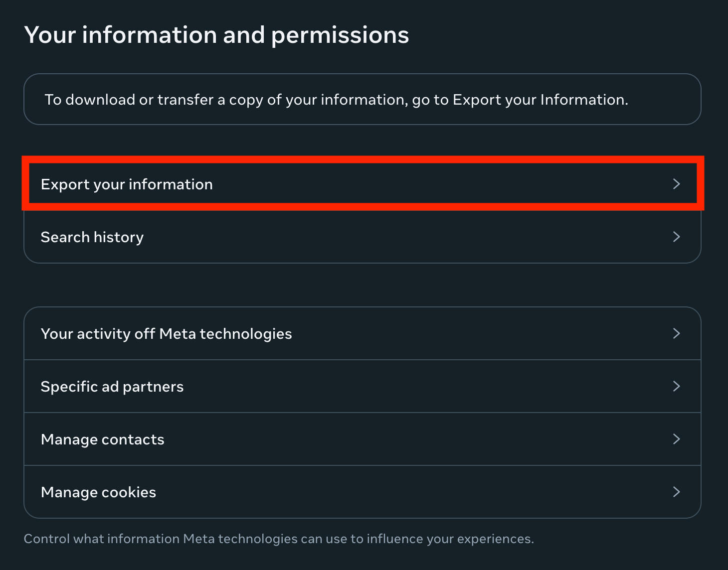Image resolution: width=728 pixels, height=570 pixels.
Task: Select Your activity off Meta technologies label
Action: coord(166,334)
